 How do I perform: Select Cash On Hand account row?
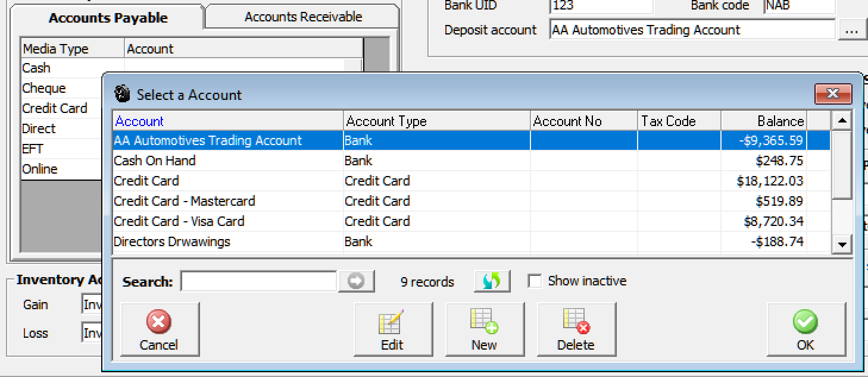(x=155, y=161)
